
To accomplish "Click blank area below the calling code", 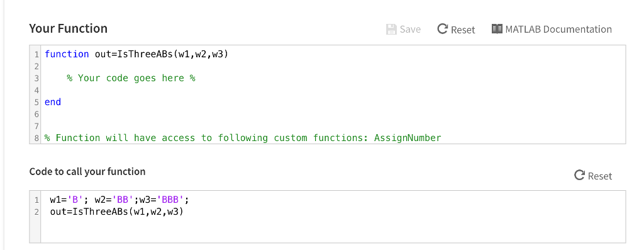I will 333,230.
